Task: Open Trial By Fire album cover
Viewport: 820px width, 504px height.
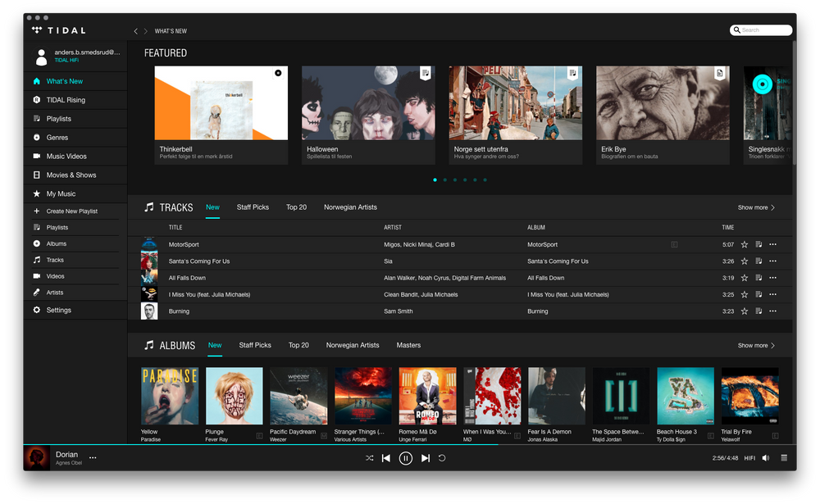Action: [750, 396]
